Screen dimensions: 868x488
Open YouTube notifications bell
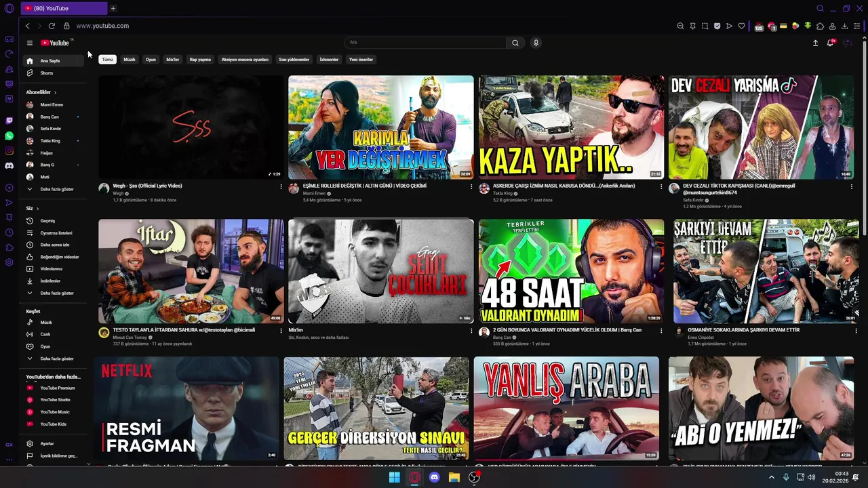click(830, 43)
